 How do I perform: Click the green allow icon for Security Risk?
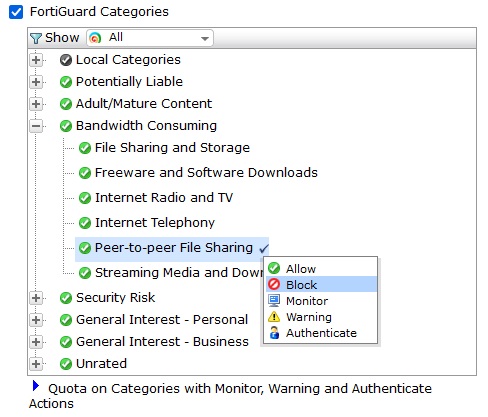[x=66, y=298]
